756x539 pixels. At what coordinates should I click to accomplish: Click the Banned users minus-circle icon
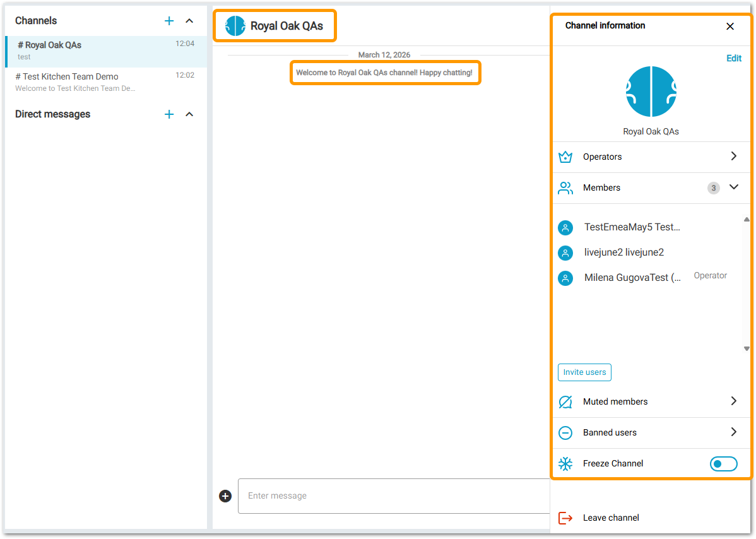(x=565, y=432)
